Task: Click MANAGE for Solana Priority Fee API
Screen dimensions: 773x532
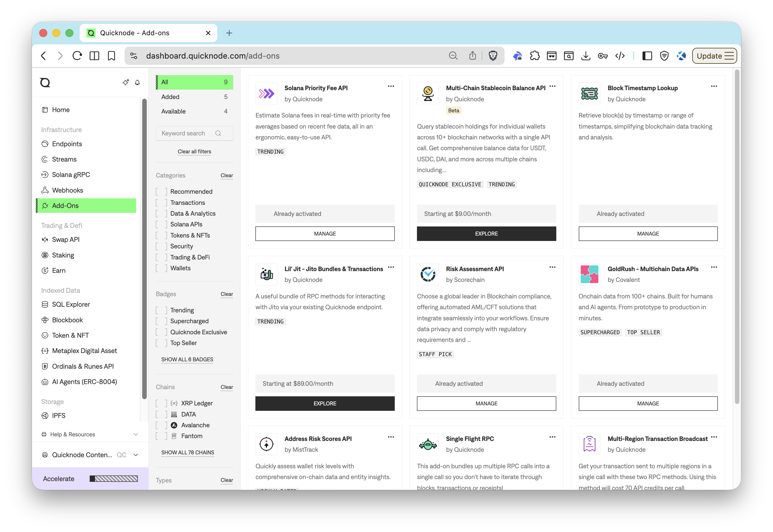Action: pos(325,233)
